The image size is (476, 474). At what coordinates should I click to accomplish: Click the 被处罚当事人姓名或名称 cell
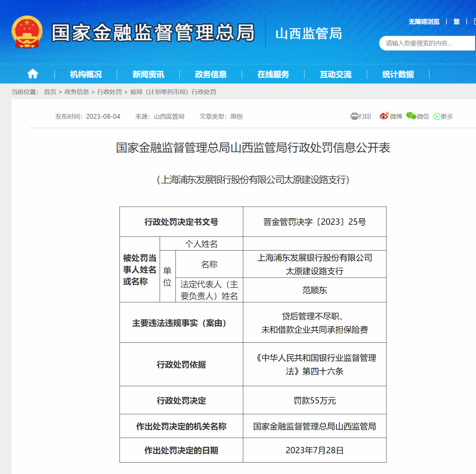140,270
